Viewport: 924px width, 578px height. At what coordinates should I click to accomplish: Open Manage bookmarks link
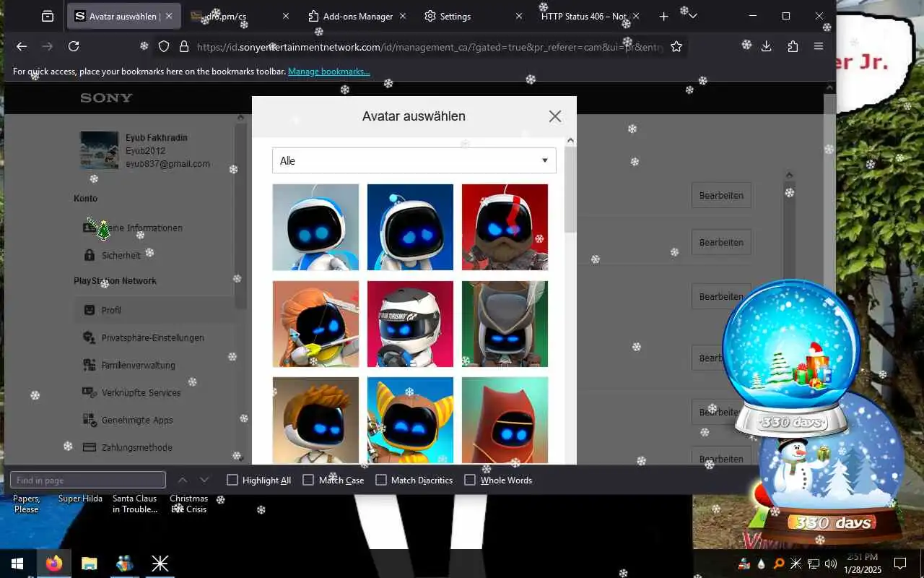pos(329,72)
